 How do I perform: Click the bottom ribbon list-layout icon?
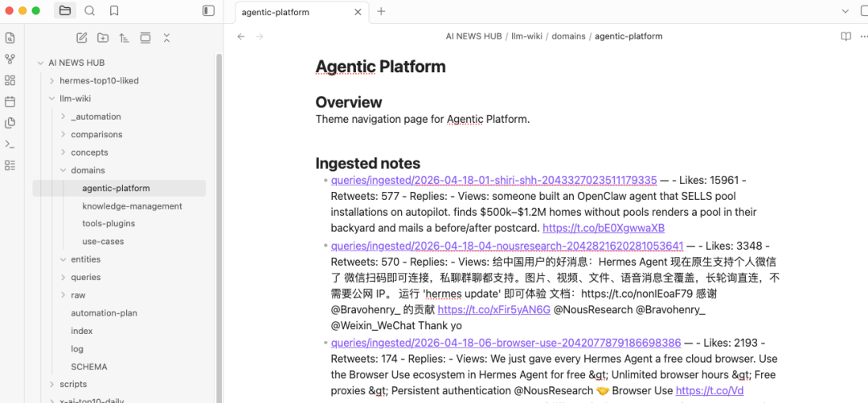(x=10, y=165)
